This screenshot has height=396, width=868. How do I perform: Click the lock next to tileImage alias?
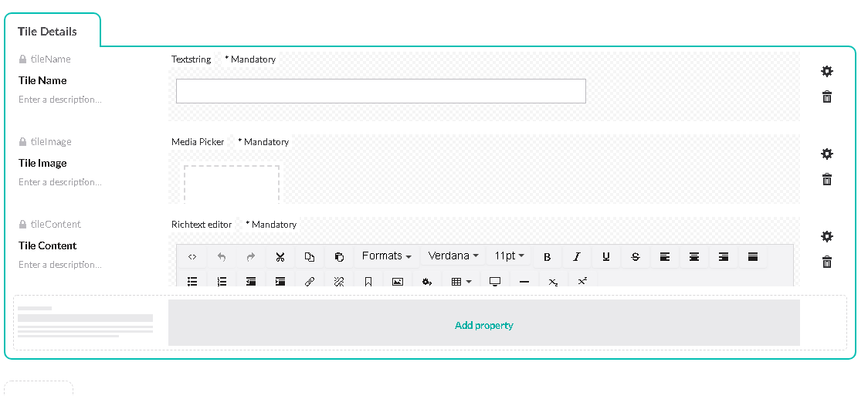tap(22, 142)
